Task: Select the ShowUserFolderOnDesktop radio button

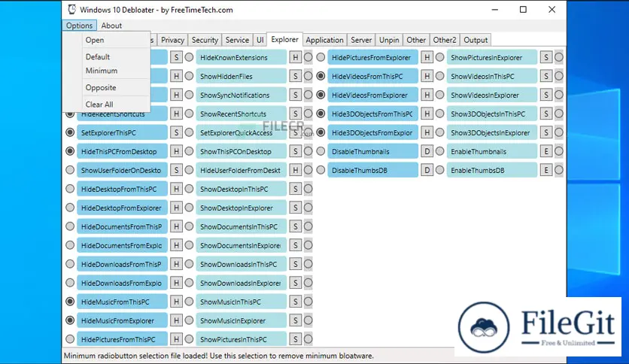Action: 70,170
